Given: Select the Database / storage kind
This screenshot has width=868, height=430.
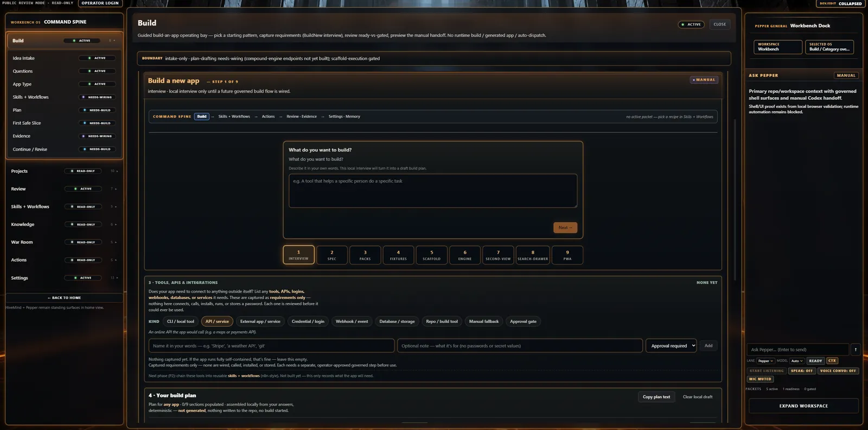Looking at the screenshot, I should pyautogui.click(x=397, y=321).
